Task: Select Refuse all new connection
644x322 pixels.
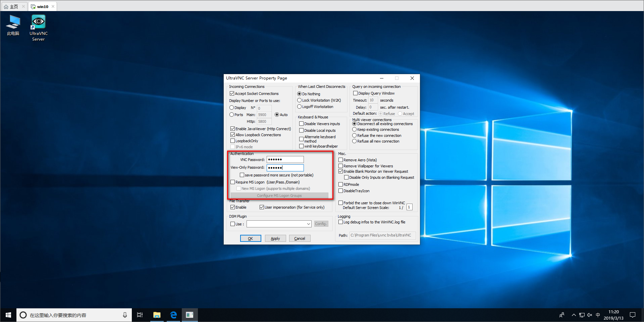Action: pyautogui.click(x=354, y=141)
